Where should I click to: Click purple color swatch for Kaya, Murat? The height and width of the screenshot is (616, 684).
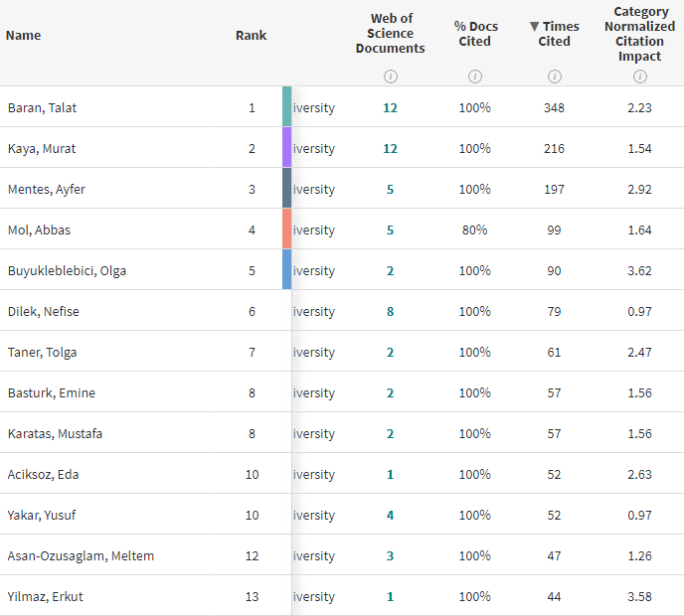[287, 148]
